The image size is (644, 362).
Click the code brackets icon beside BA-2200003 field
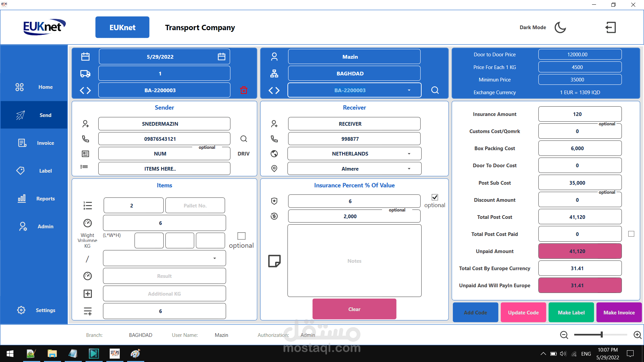(85, 90)
